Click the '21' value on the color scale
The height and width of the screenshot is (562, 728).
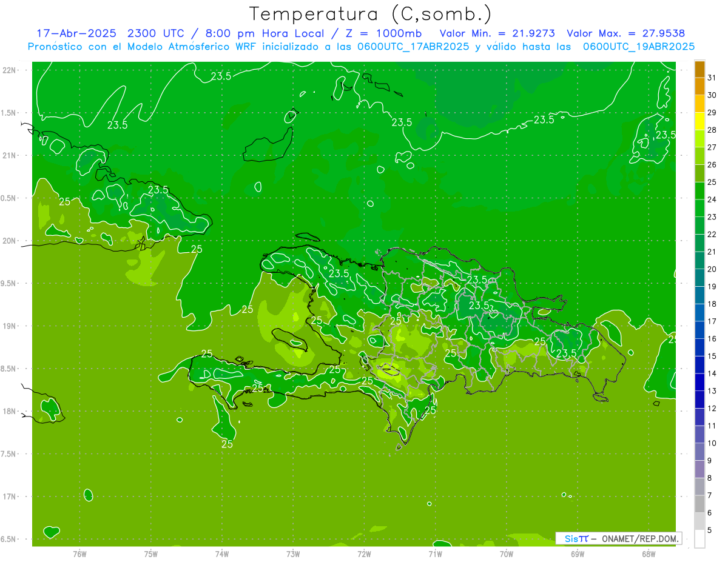(x=712, y=252)
